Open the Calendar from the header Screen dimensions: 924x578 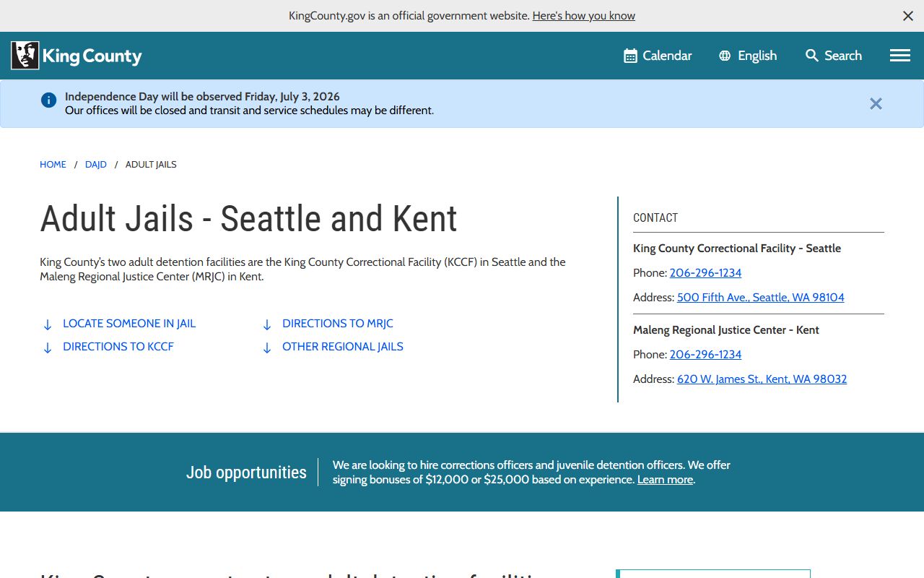coord(658,56)
